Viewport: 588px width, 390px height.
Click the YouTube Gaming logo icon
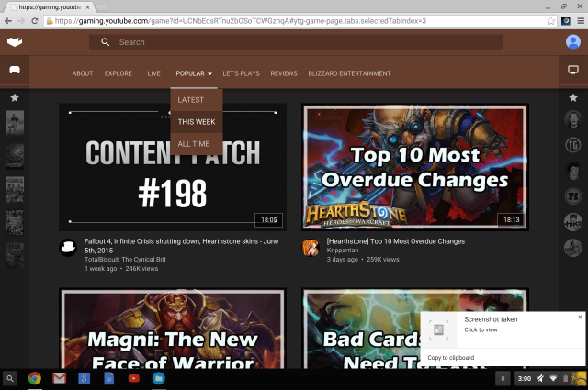coord(14,42)
